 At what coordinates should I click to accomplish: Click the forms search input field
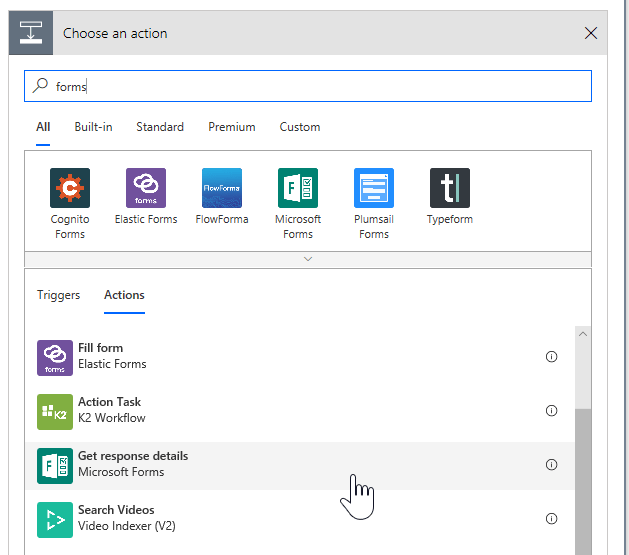click(x=308, y=86)
